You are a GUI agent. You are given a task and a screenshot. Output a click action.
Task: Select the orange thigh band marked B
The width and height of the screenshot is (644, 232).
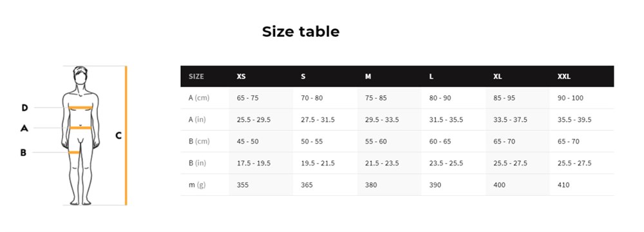click(x=74, y=153)
